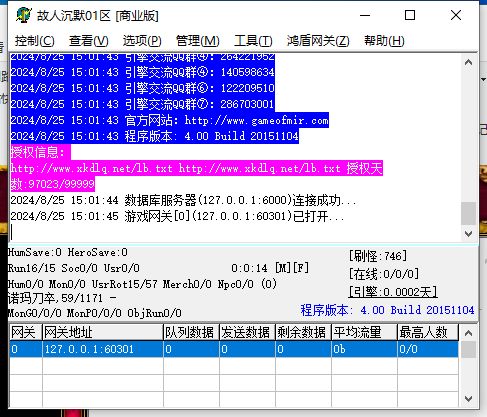Click the 0/0 max players cell

428,349
